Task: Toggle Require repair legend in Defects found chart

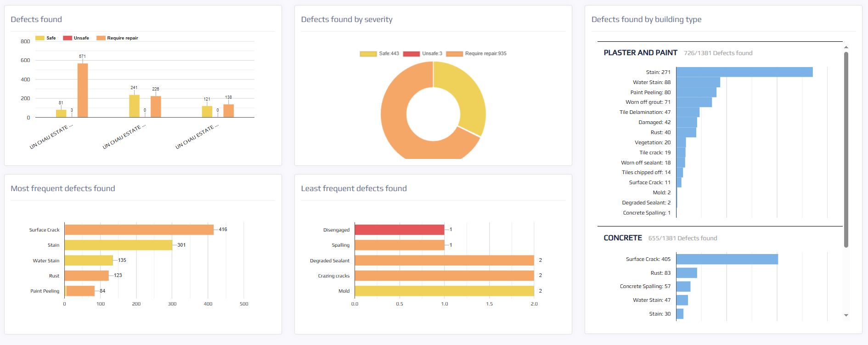Action: click(x=117, y=38)
